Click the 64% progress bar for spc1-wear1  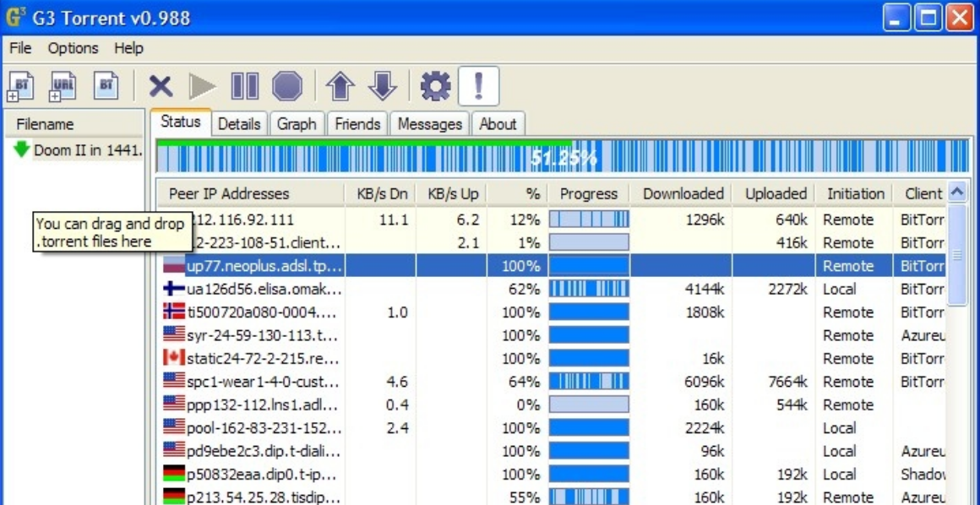pyautogui.click(x=589, y=381)
